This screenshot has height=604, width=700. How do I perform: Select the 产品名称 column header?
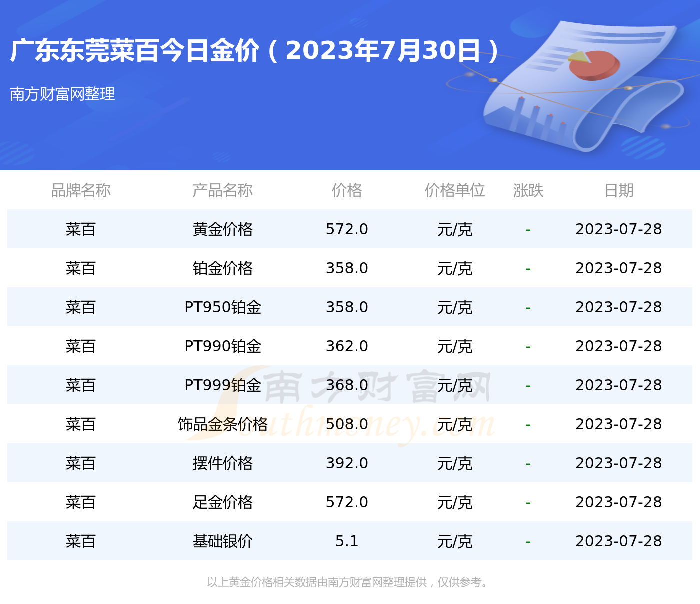[223, 190]
